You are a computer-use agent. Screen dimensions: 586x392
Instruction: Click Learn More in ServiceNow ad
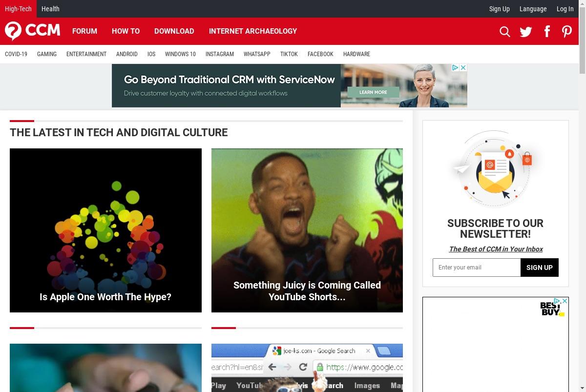tap(373, 92)
